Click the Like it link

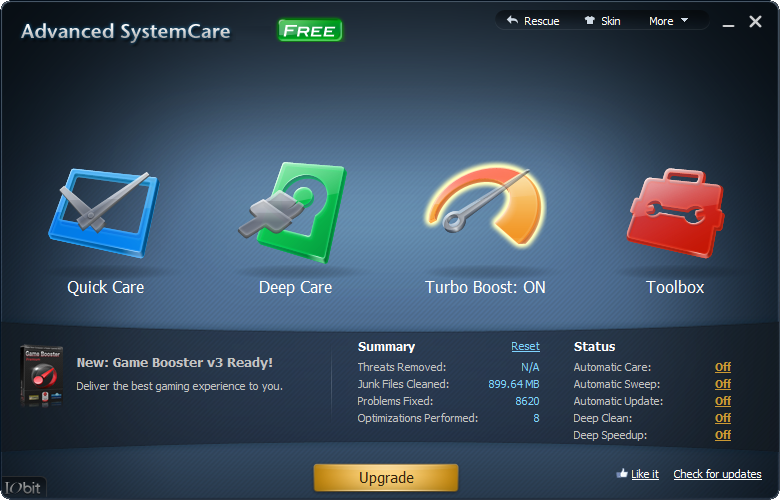[x=645, y=474]
